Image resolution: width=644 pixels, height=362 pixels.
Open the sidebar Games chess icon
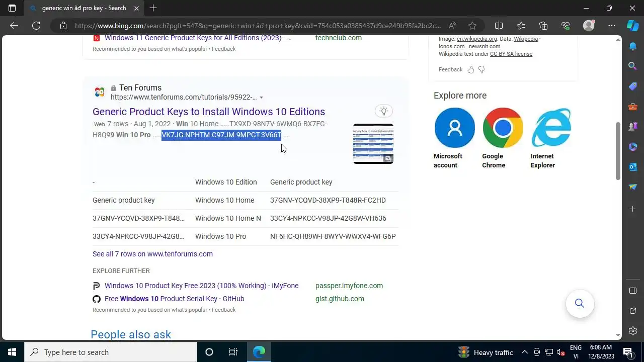pos(633,126)
